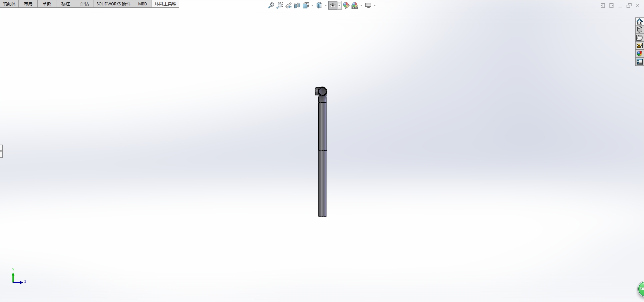644x302 pixels.
Task: Expand the hidden left-side panel handle
Action: coord(1,151)
